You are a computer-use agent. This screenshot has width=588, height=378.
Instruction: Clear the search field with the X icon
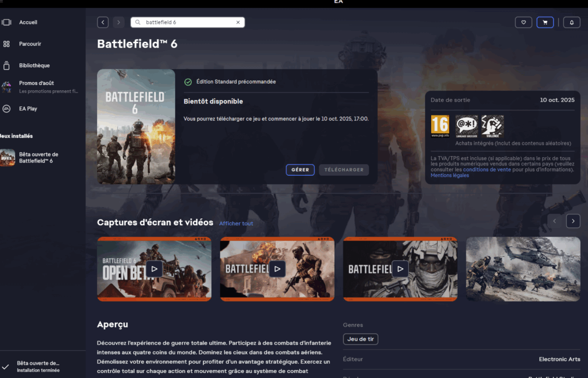[238, 22]
